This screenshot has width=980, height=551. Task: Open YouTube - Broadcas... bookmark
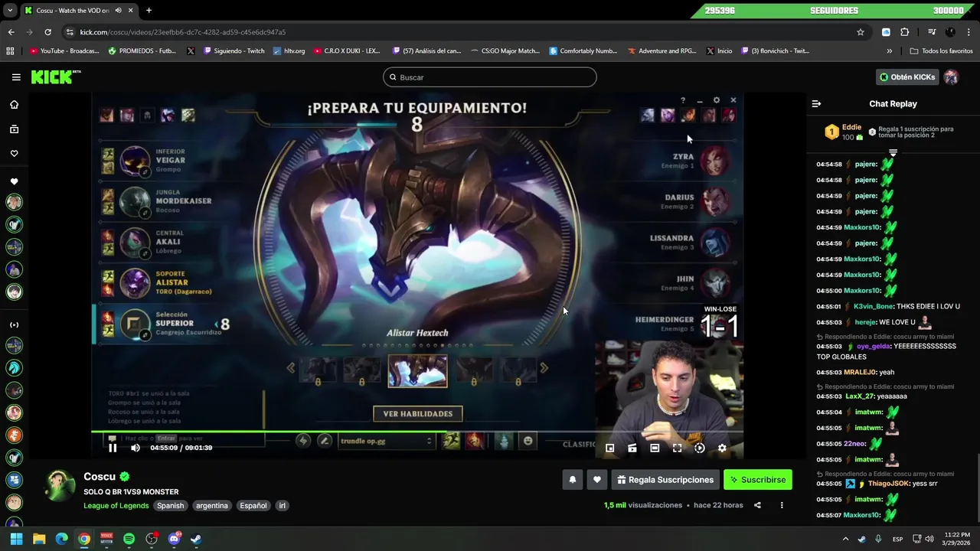pyautogui.click(x=64, y=51)
